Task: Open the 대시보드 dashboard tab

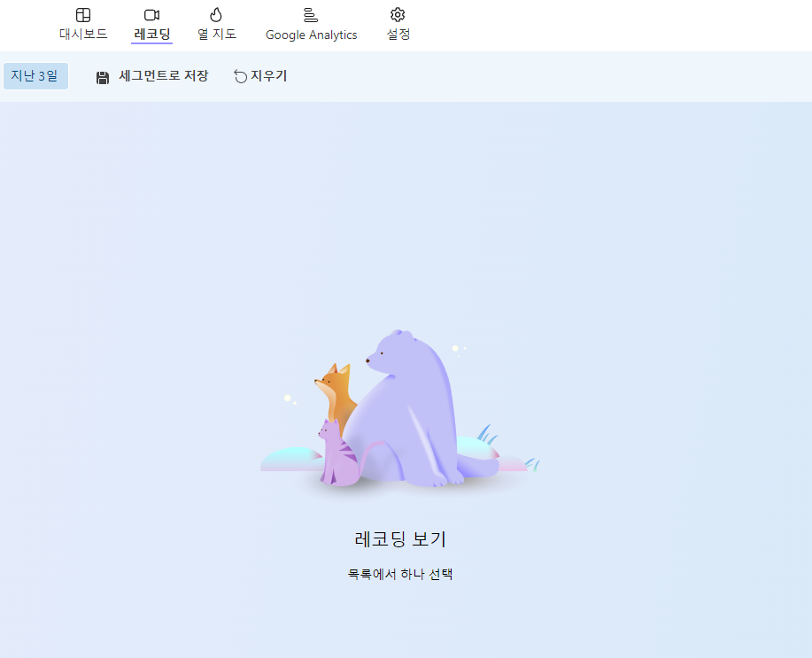Action: coord(83,24)
